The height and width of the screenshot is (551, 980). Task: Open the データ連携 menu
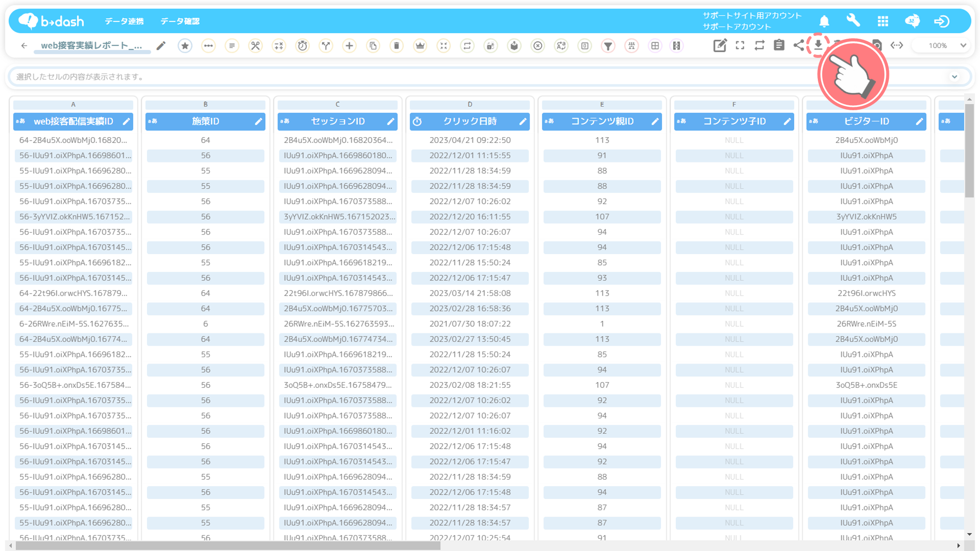click(x=124, y=21)
